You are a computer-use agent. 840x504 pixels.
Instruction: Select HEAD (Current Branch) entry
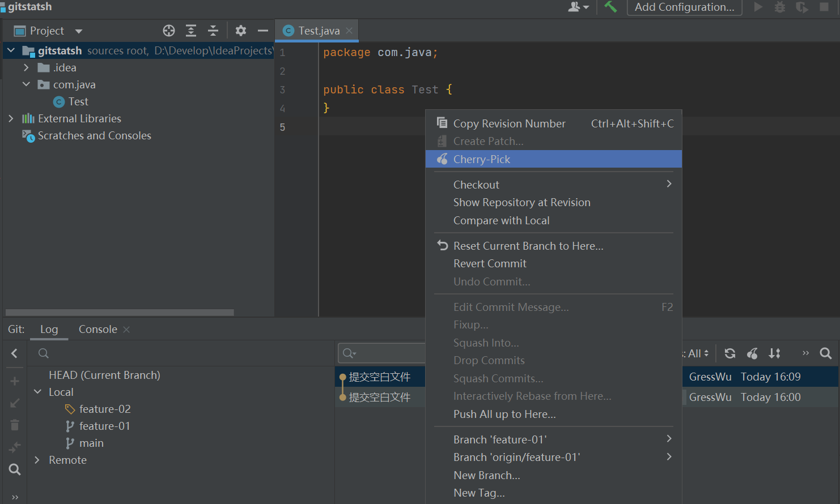pyautogui.click(x=104, y=375)
